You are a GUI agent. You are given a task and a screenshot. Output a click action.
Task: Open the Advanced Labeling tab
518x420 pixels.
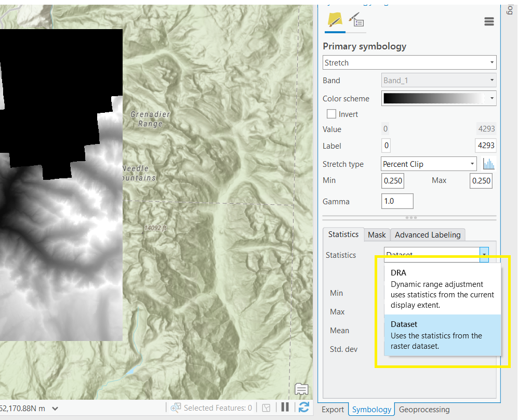coord(427,234)
